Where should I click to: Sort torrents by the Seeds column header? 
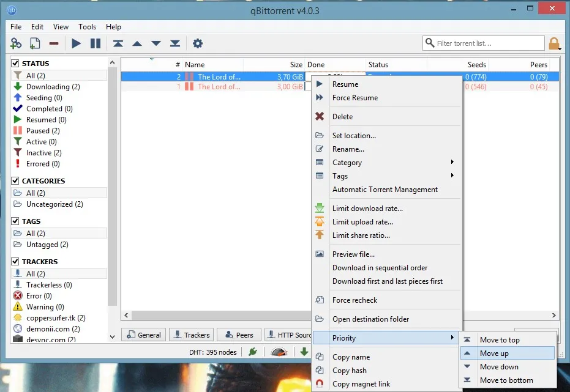click(x=458, y=65)
